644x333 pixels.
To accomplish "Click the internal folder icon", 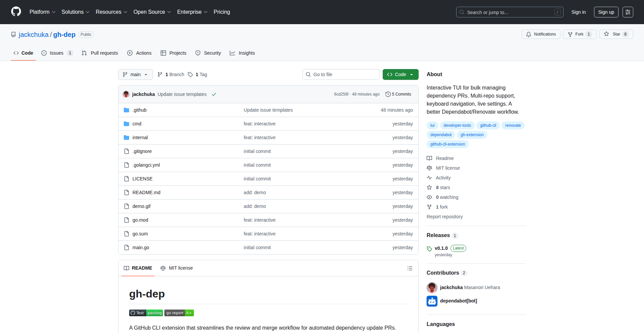I will click(126, 137).
